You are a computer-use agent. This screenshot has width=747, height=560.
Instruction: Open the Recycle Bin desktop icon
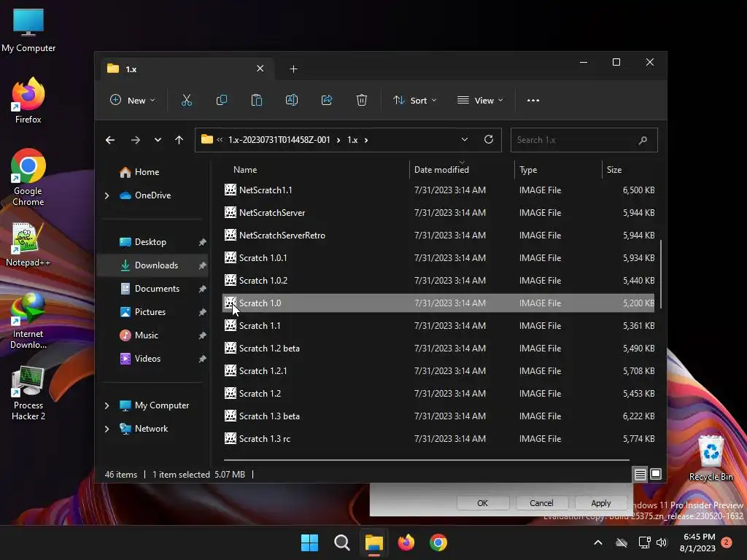point(711,458)
